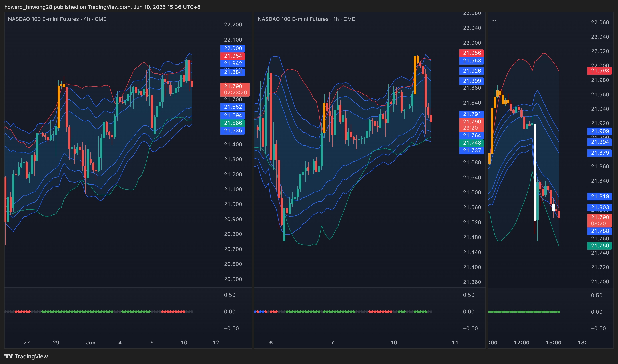Click the red 21,993 price label
This screenshot has height=364, width=618.
click(x=599, y=71)
